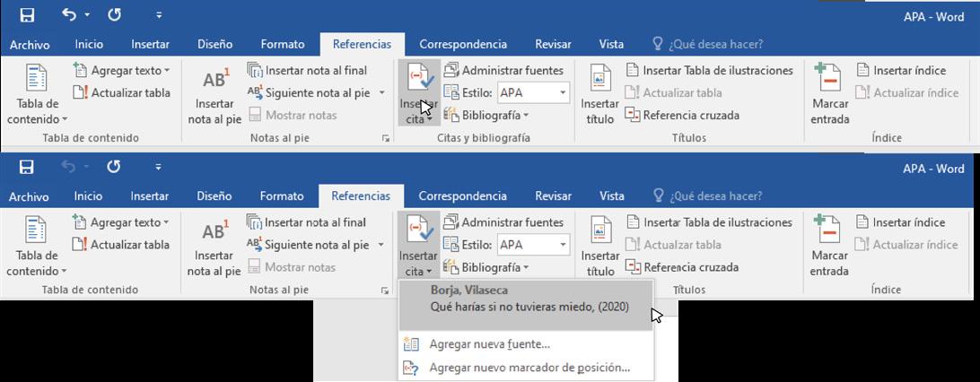Expand Agregar texto in the upper window

click(121, 71)
